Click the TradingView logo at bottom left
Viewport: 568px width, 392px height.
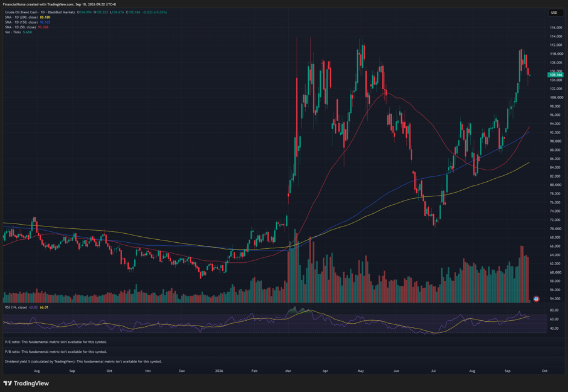[26, 384]
